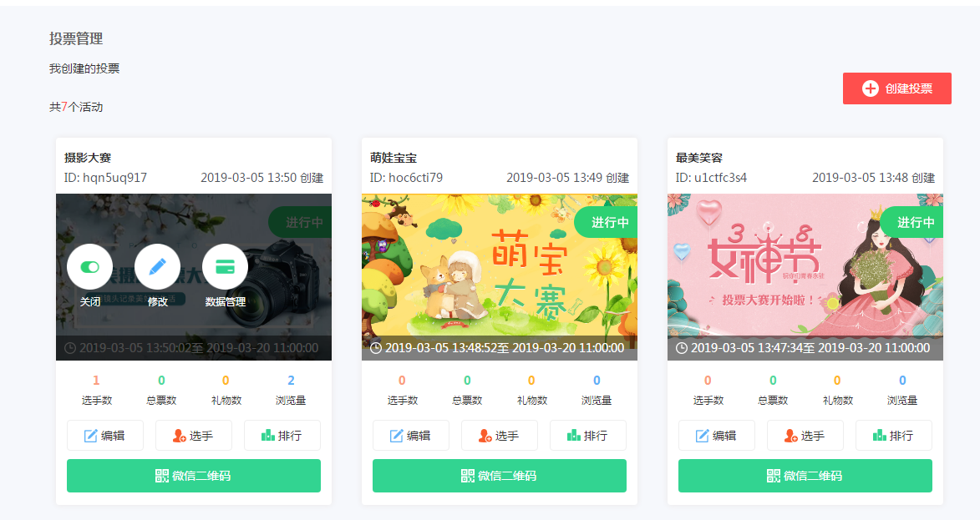Click 编辑 under 摄影大赛 card
Screen dimensions: 980x520
(x=105, y=436)
